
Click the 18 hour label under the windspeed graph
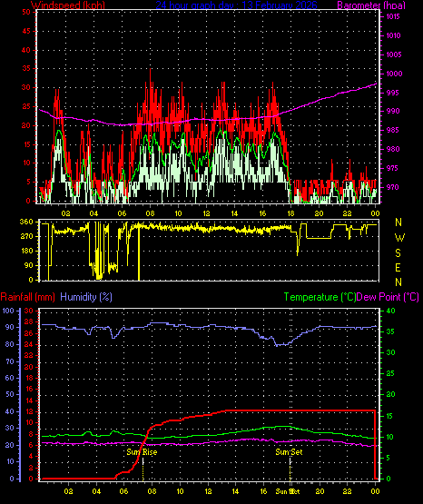[x=290, y=213]
